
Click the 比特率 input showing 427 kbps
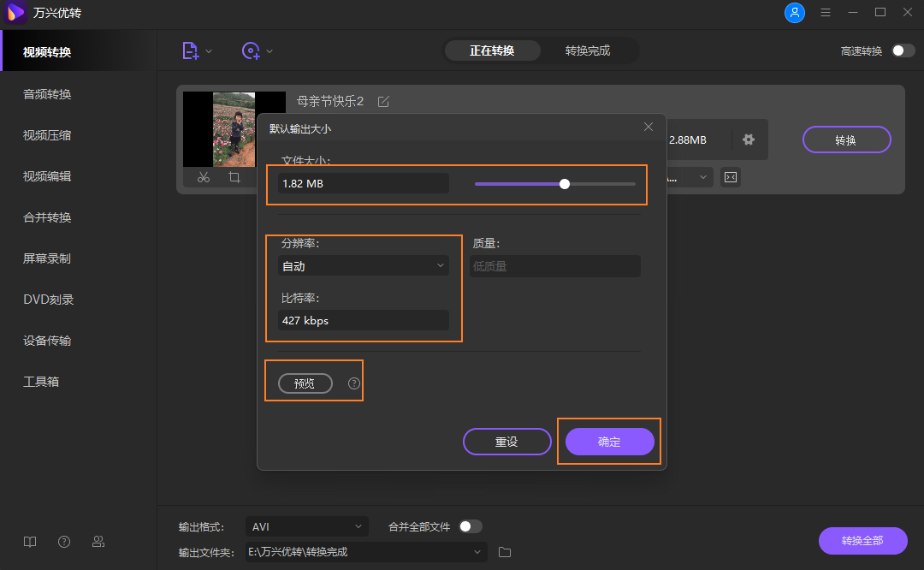tap(363, 320)
